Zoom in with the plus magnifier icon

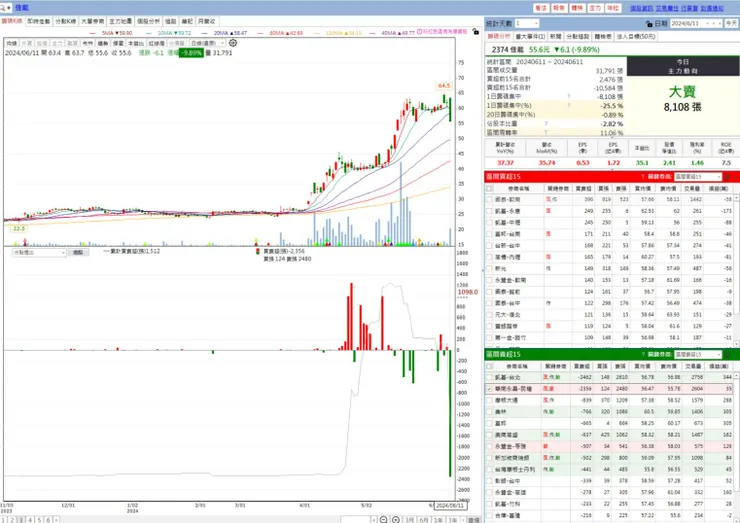coord(396,520)
